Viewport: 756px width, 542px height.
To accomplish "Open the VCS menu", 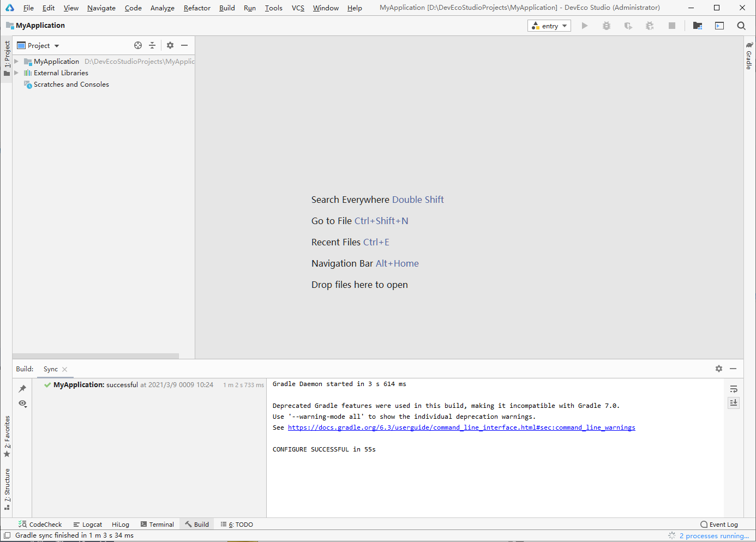I will pyautogui.click(x=298, y=8).
